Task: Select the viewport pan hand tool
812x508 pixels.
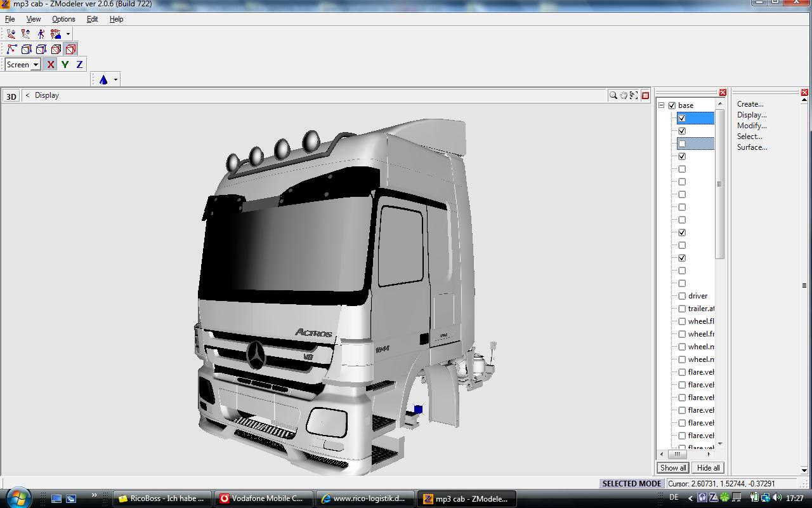Action: 624,95
